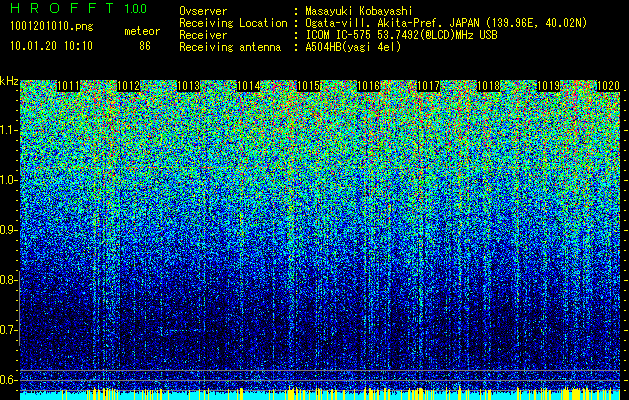The width and height of the screenshot is (629, 400).
Task: Click the Receiver field label
Action: point(203,35)
